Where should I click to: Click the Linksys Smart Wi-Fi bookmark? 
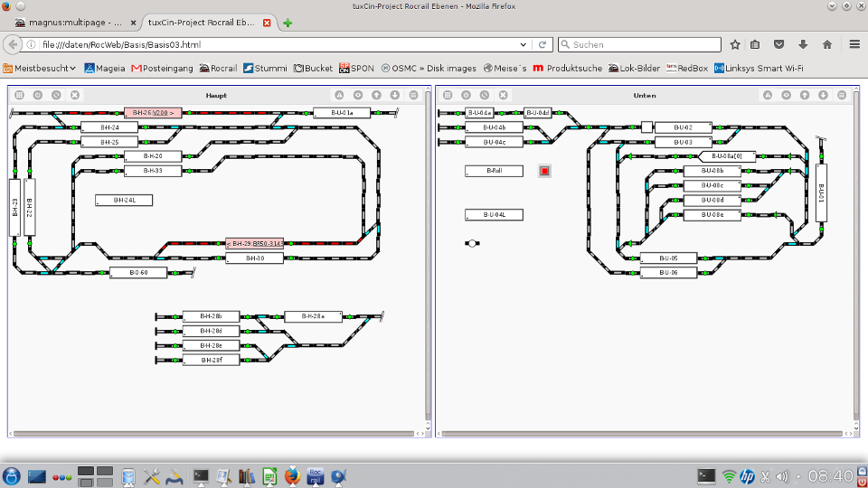[x=758, y=68]
